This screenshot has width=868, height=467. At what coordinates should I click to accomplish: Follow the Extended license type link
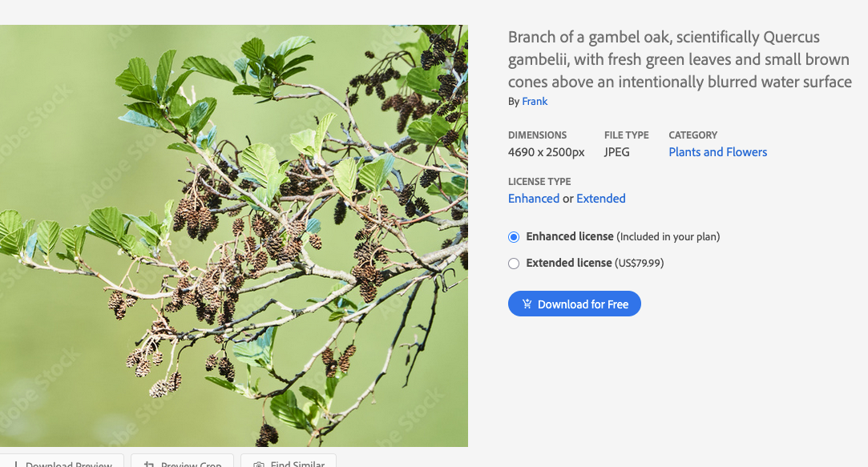pyautogui.click(x=600, y=199)
